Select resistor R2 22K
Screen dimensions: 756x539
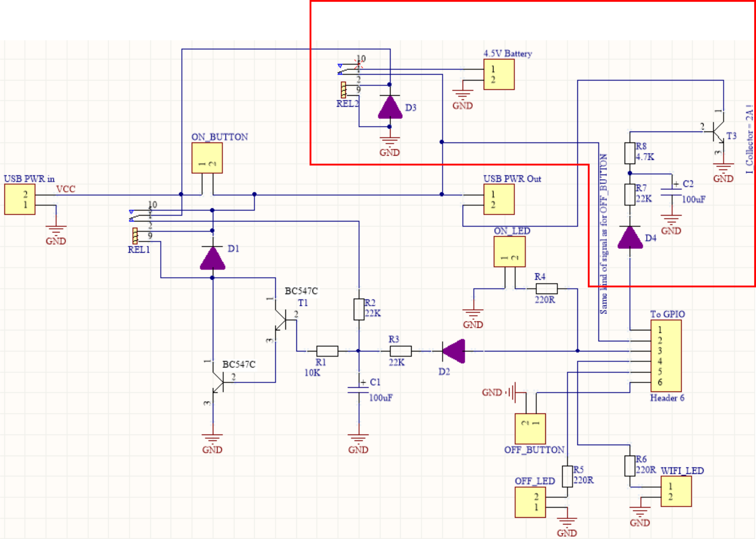pyautogui.click(x=358, y=309)
